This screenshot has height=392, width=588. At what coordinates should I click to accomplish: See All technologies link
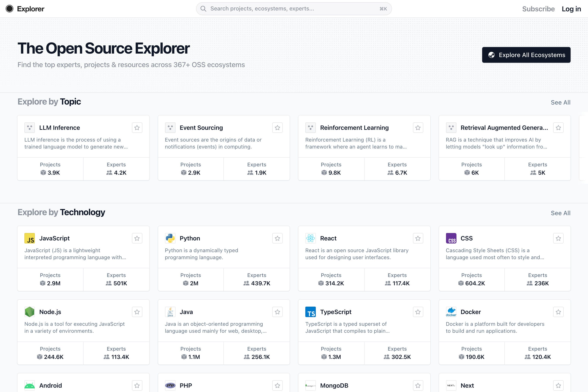[x=560, y=213]
